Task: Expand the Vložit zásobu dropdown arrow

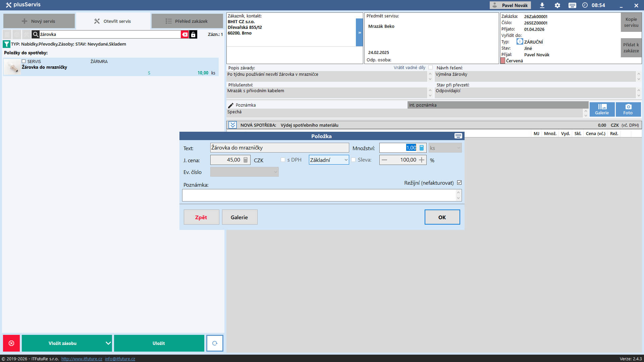Action: click(x=108, y=343)
